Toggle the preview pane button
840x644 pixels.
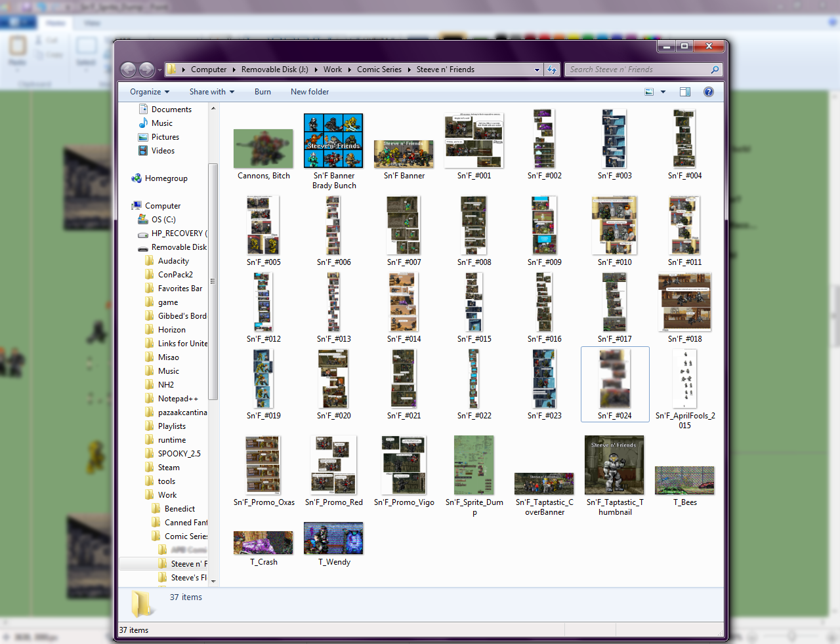pos(685,92)
